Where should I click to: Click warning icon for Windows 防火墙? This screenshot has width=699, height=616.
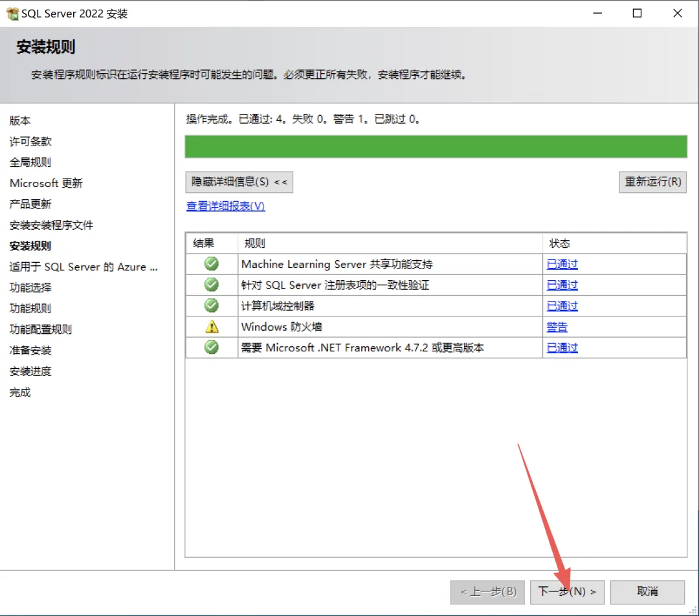point(212,327)
